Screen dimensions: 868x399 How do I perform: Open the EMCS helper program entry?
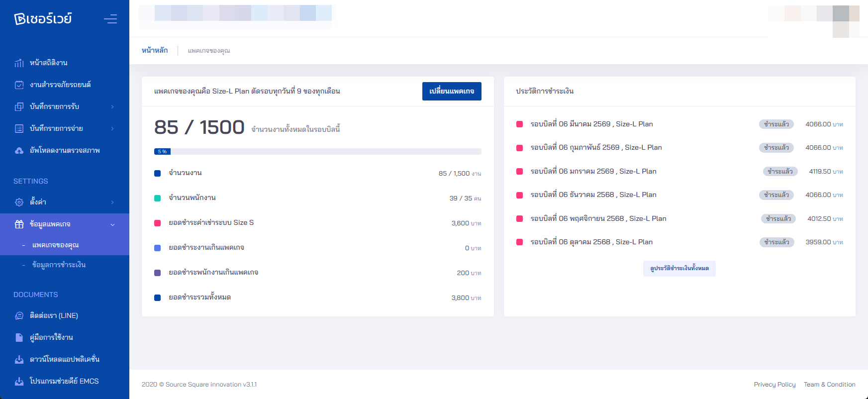pos(64,381)
